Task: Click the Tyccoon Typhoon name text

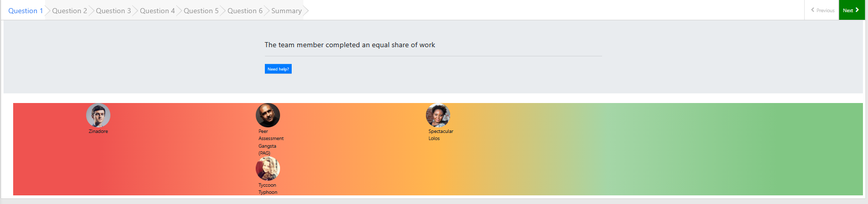Action: point(268,189)
